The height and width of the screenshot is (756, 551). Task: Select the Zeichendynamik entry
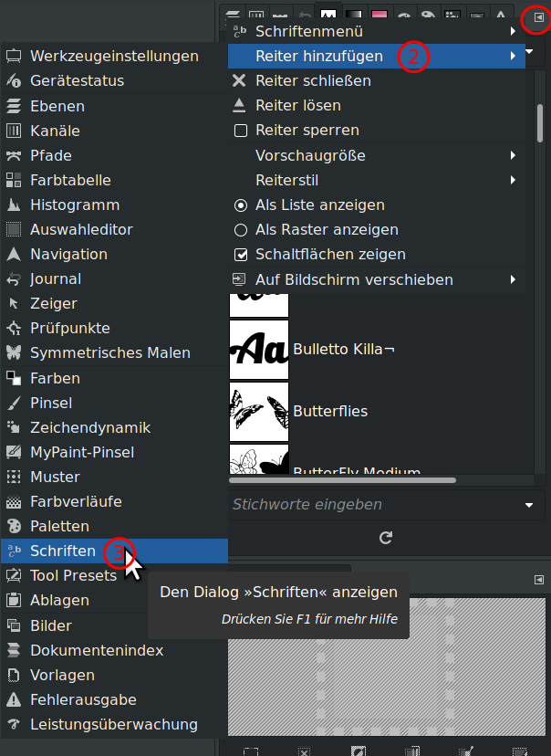(114, 427)
